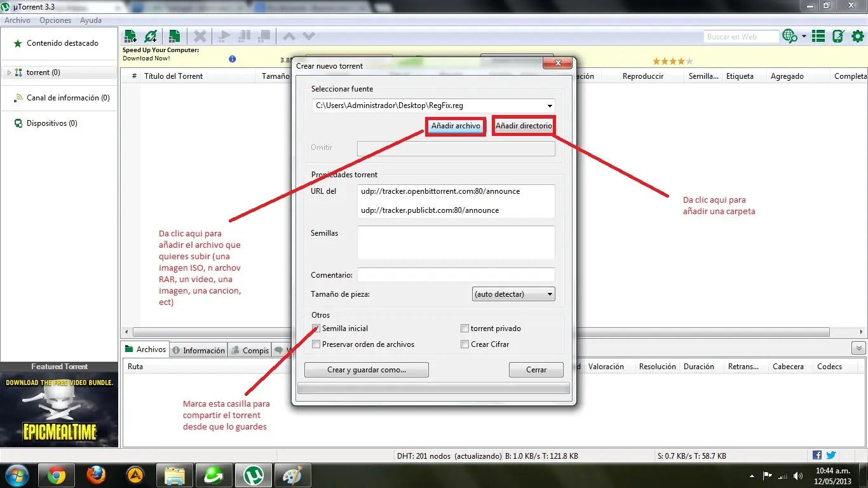Screen dimensions: 868x488
Task: Open the Tamaño de pieza dropdown
Action: point(513,294)
